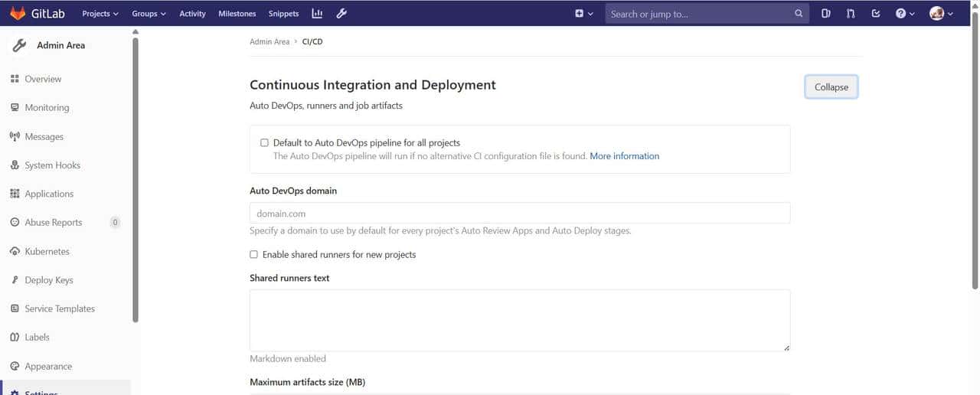
Task: Open the Admin Area wrench icon in navbar
Action: click(341, 13)
